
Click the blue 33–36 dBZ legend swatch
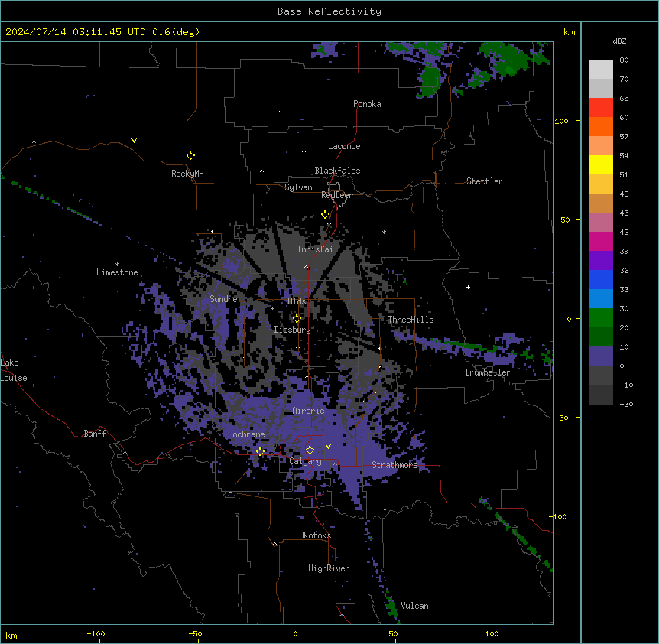(601, 279)
